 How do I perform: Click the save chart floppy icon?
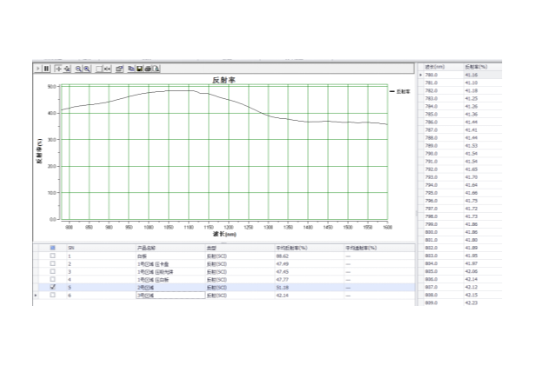(x=139, y=69)
